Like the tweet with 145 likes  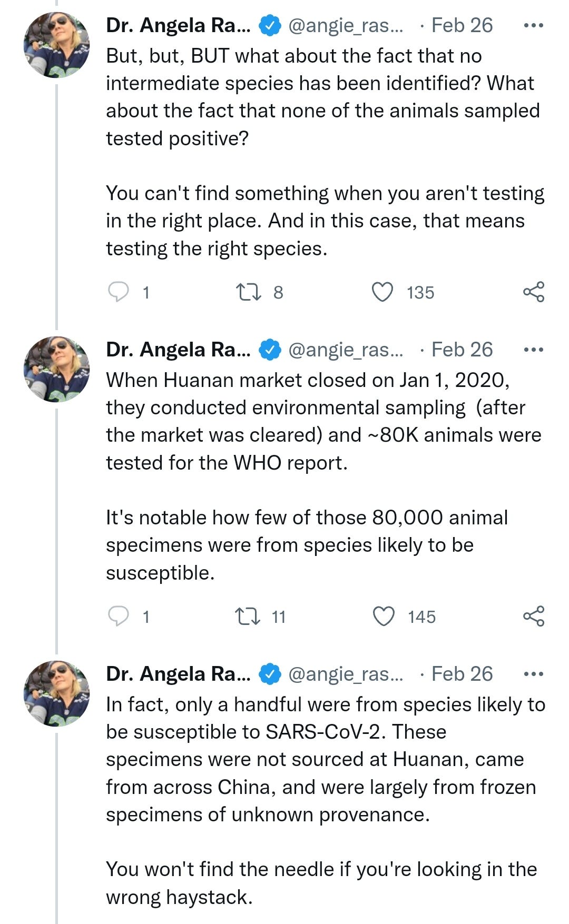[x=384, y=616]
